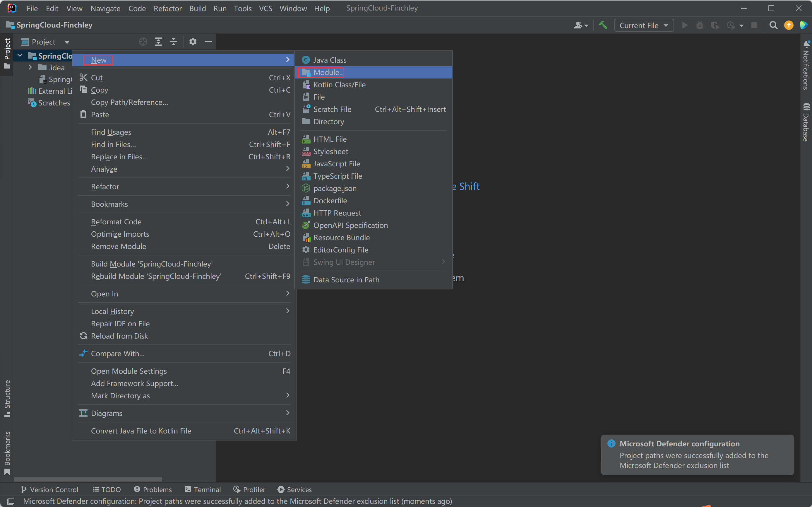Select Reformat Code in context menu

[184, 222]
